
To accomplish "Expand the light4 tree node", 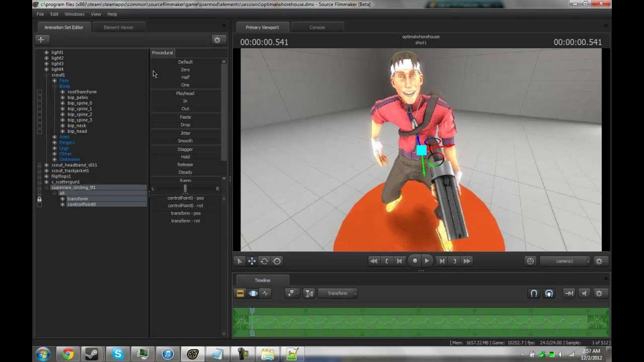I will 46,69.
